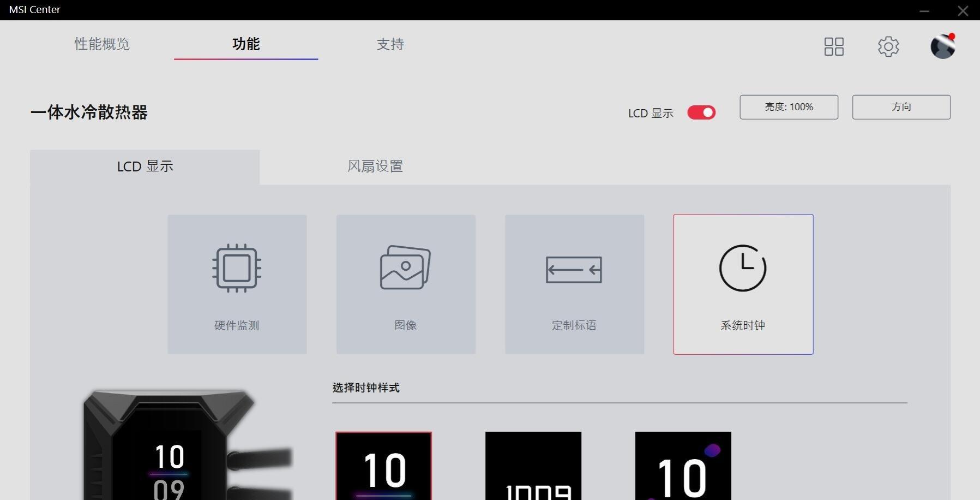Select the LCD 显示 tab
Image resolution: width=980 pixels, height=500 pixels.
(145, 166)
